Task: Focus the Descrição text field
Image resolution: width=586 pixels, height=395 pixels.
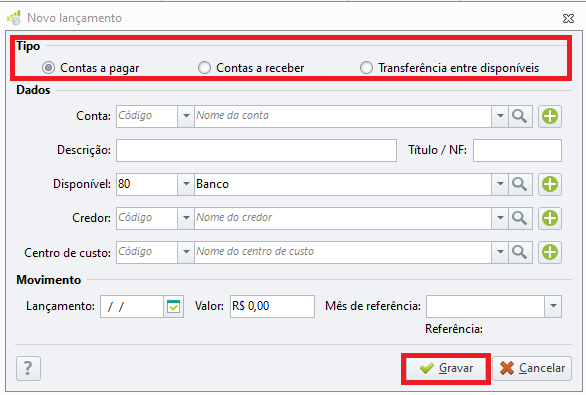Action: (256, 151)
